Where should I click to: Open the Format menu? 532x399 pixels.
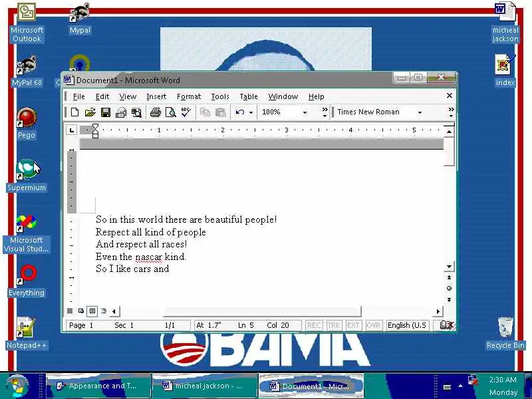tap(189, 96)
